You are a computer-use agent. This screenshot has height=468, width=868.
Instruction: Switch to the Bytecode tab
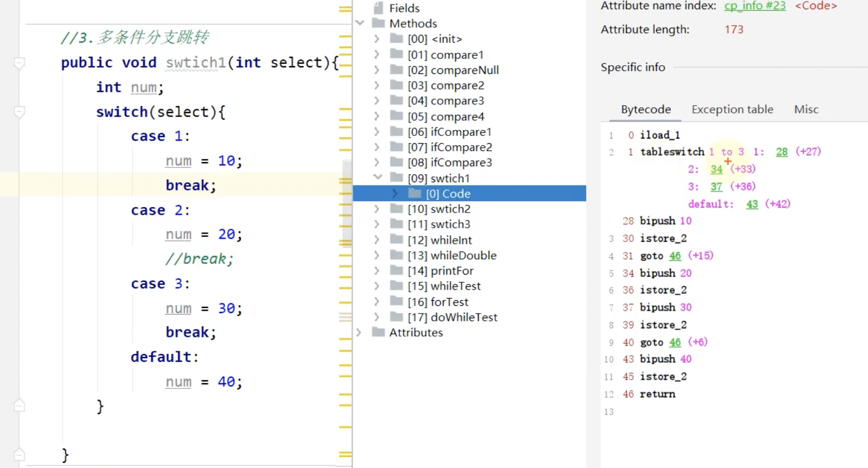(646, 109)
